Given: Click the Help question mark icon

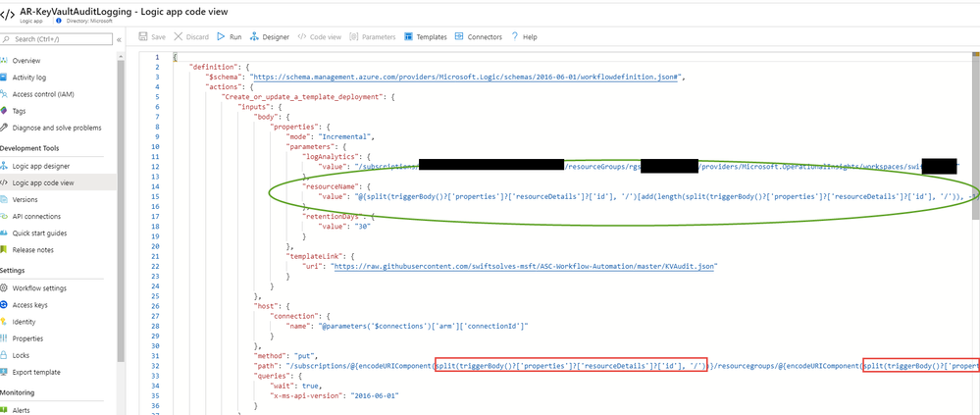Looking at the screenshot, I should [x=515, y=37].
